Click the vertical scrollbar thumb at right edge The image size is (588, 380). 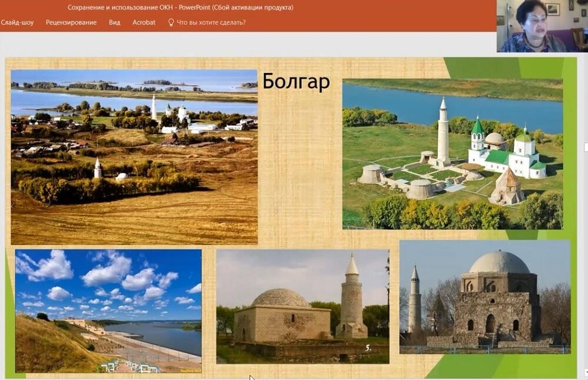click(x=585, y=146)
